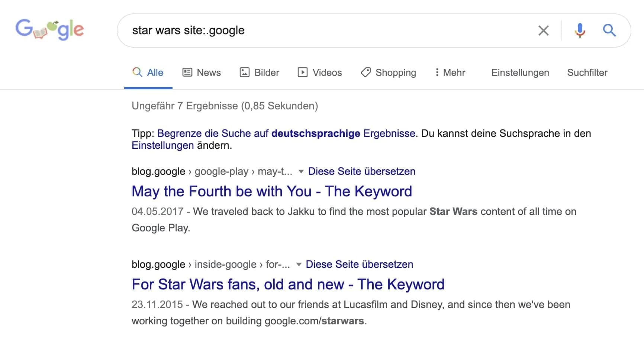This screenshot has height=340, width=644.
Task: Open Shopping search via the tag icon
Action: 366,72
